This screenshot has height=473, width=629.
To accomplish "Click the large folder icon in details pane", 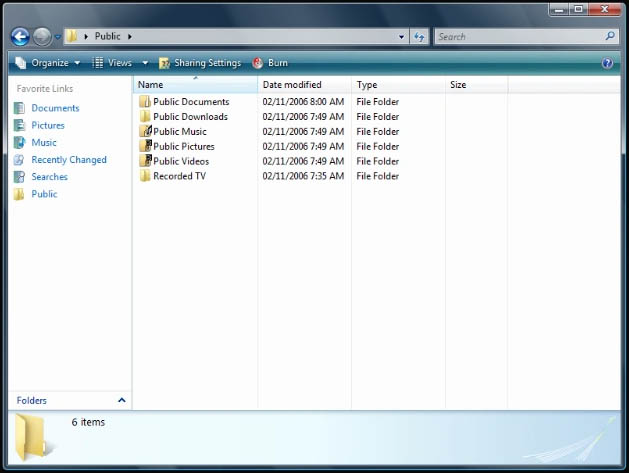I will click(x=32, y=437).
